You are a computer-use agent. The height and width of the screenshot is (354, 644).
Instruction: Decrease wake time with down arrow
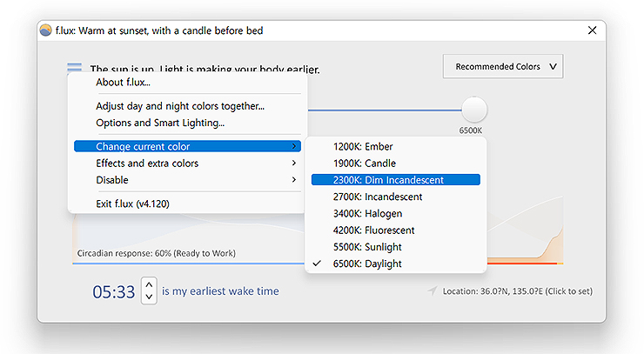(x=149, y=297)
